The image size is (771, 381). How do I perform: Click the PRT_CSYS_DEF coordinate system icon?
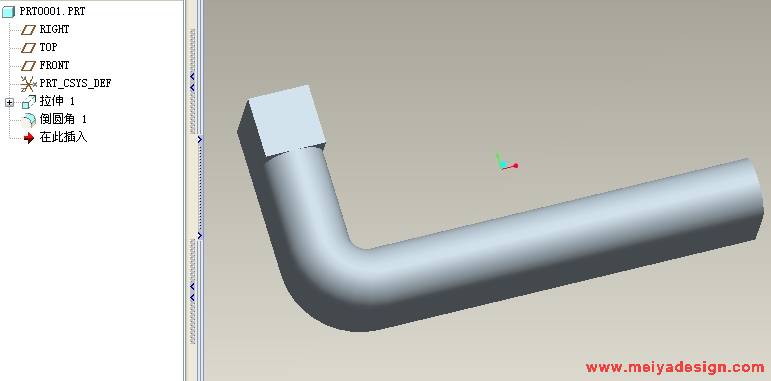[x=29, y=84]
